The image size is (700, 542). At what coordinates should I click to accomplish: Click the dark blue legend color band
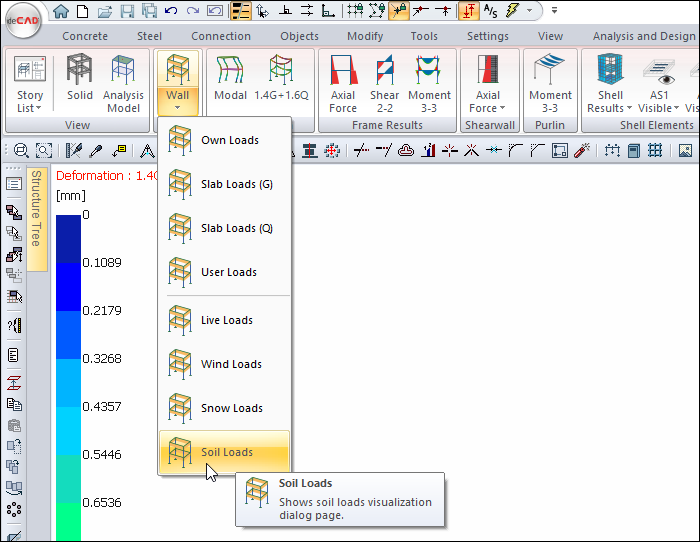coord(68,240)
